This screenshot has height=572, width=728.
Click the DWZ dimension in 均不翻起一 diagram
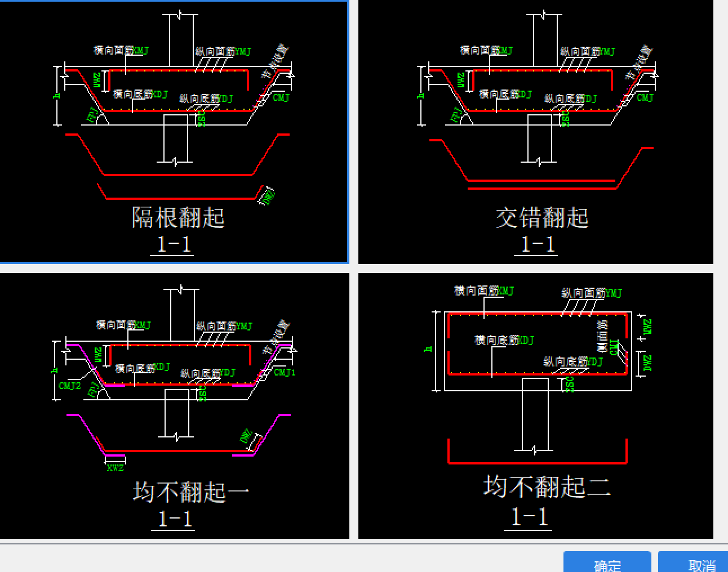pyautogui.click(x=246, y=436)
